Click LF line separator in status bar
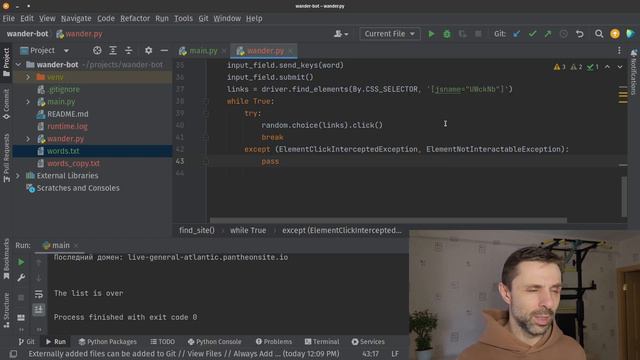The image size is (640, 360). pyautogui.click(x=395, y=354)
